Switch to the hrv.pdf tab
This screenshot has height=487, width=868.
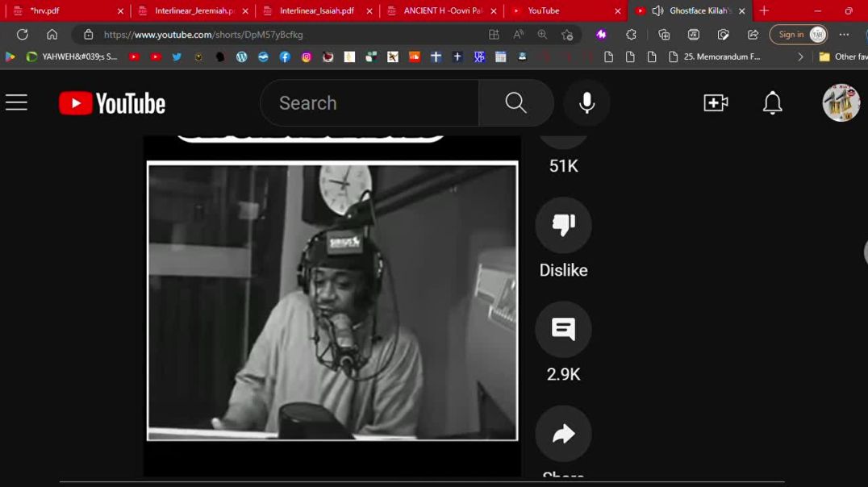point(45,11)
